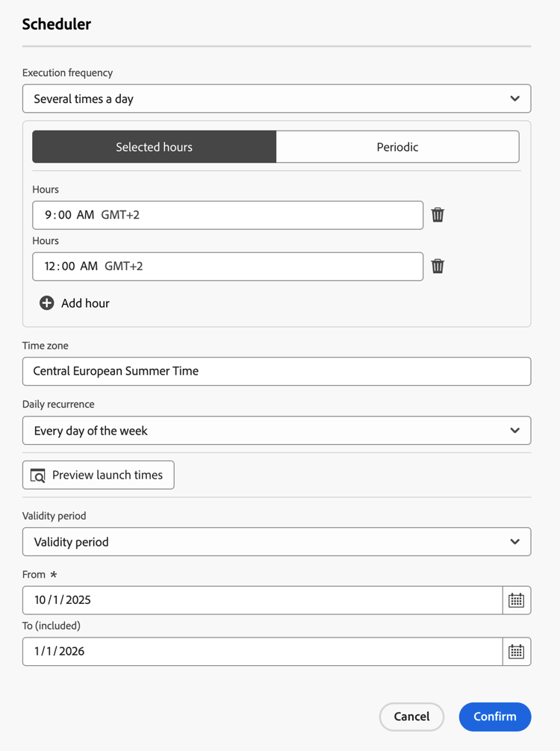560x751 pixels.
Task: Click the To date field 1/1/2026
Action: (x=261, y=652)
